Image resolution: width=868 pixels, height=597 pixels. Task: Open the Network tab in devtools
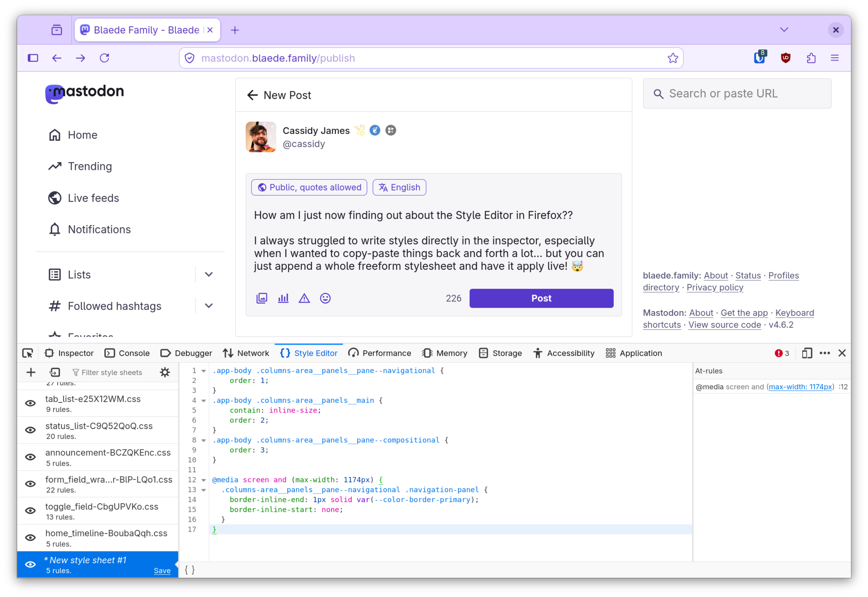(246, 353)
